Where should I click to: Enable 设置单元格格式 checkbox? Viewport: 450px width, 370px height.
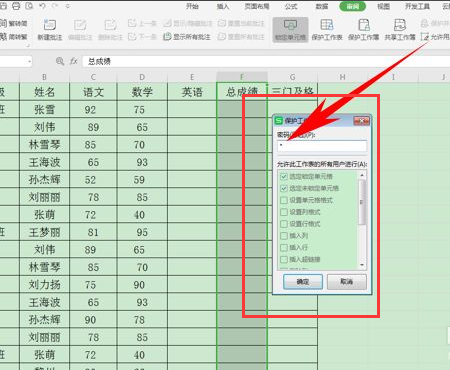pyautogui.click(x=284, y=200)
